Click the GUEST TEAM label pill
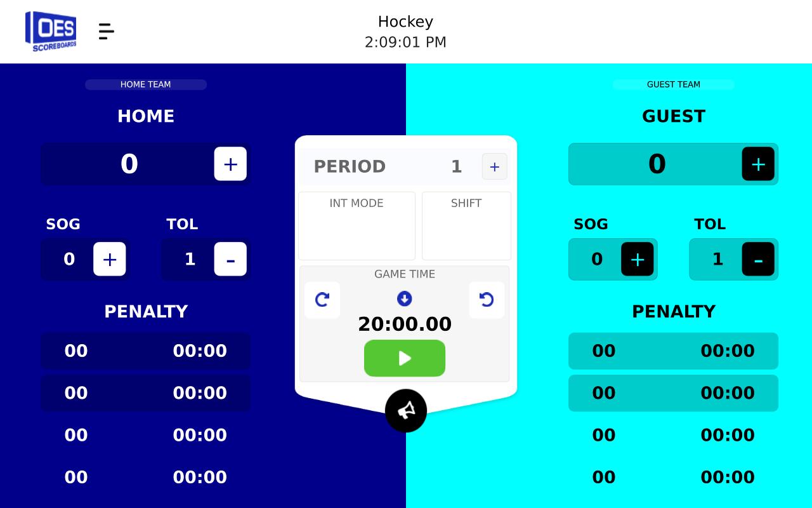This screenshot has width=812, height=508. point(673,84)
